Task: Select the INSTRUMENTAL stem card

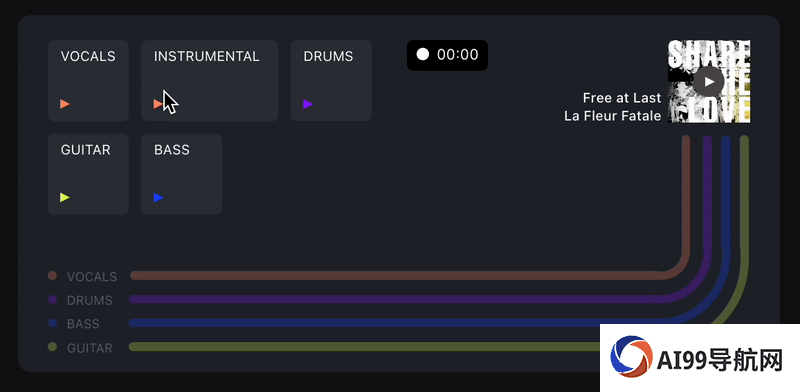Action: (x=210, y=81)
